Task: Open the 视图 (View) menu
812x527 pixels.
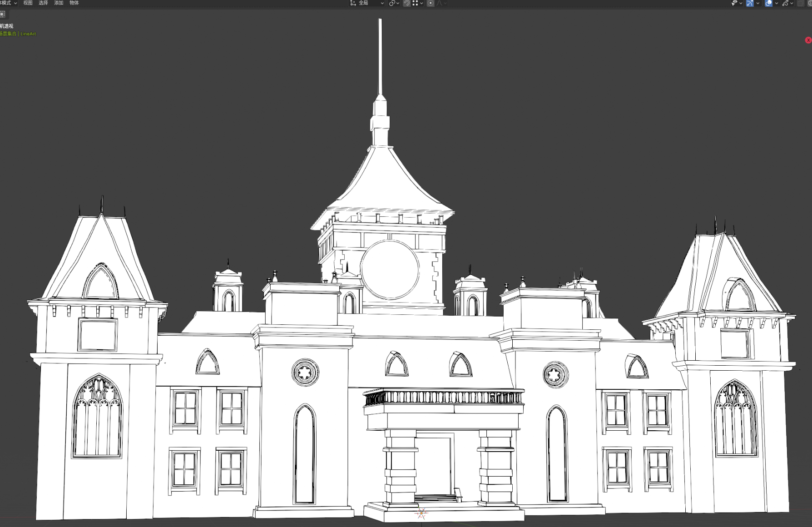Action: pyautogui.click(x=28, y=3)
